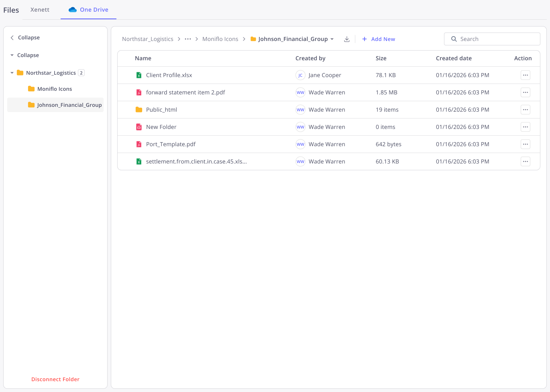Screen dimensions: 550x392
Task: Open the Johnson_Financial_Group breadcrumb dropdown
Action: click(x=332, y=39)
